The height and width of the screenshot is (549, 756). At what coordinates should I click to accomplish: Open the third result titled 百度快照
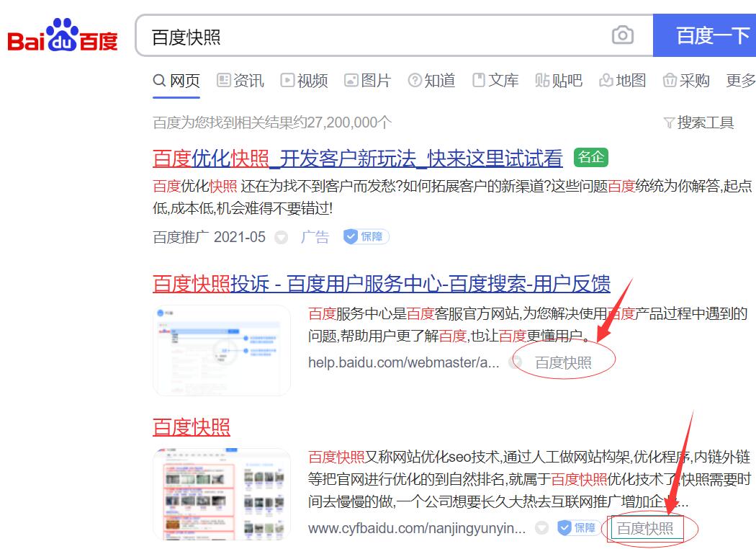point(192,427)
